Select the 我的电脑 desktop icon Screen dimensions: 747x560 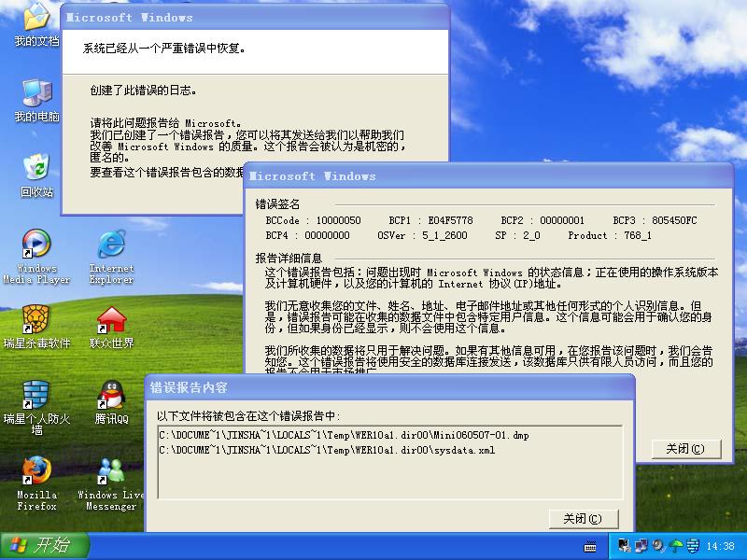36,101
